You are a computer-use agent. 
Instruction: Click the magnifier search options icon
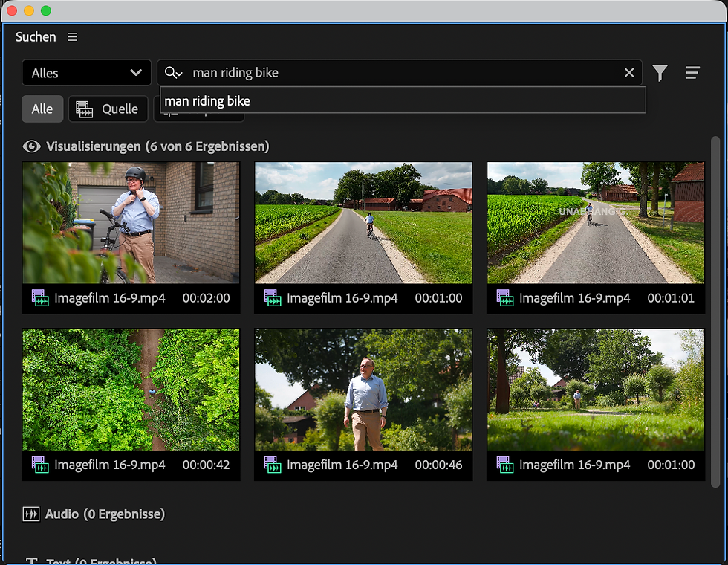click(x=173, y=73)
